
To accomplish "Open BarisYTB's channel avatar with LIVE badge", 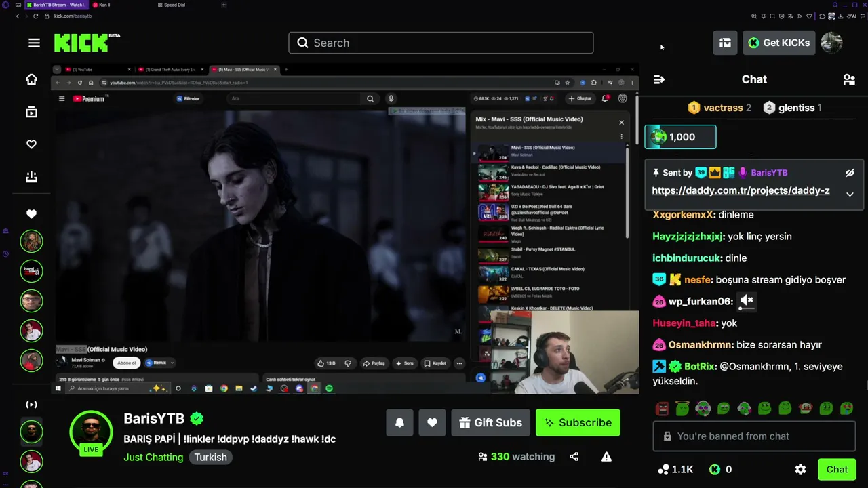I will (91, 432).
